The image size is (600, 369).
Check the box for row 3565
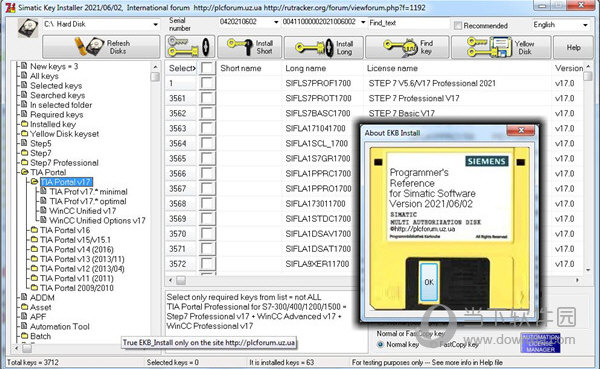[x=207, y=158]
